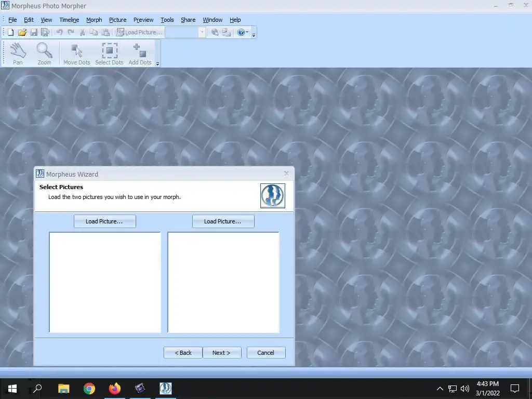Image resolution: width=532 pixels, height=399 pixels.
Task: Expand tools toolbar overflow options
Action: 157,64
